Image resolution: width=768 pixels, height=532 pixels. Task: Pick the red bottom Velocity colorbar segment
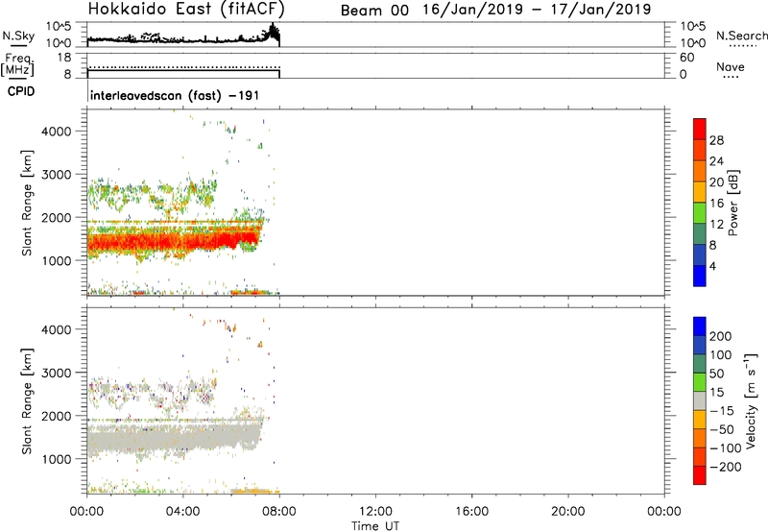700,475
